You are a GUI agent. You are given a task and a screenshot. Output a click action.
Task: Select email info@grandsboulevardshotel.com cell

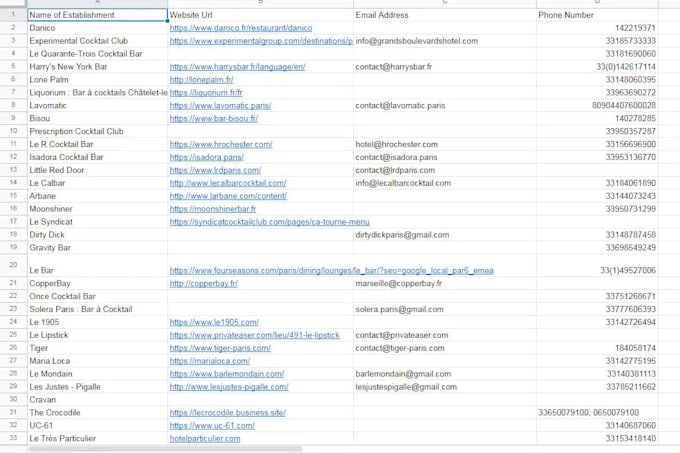(445, 41)
